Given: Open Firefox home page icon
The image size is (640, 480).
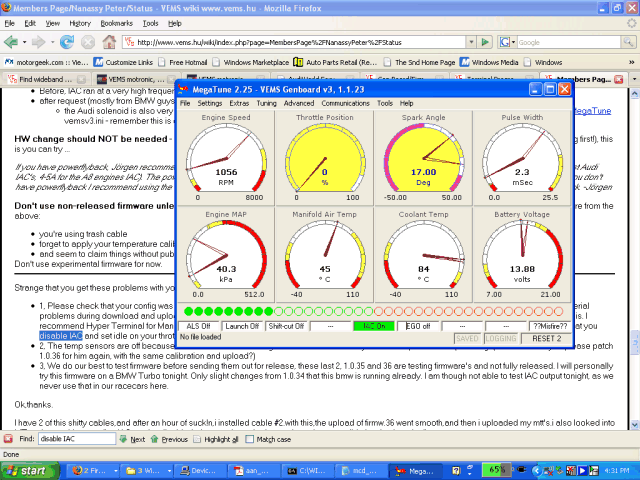Looking at the screenshot, I should tap(109, 42).
